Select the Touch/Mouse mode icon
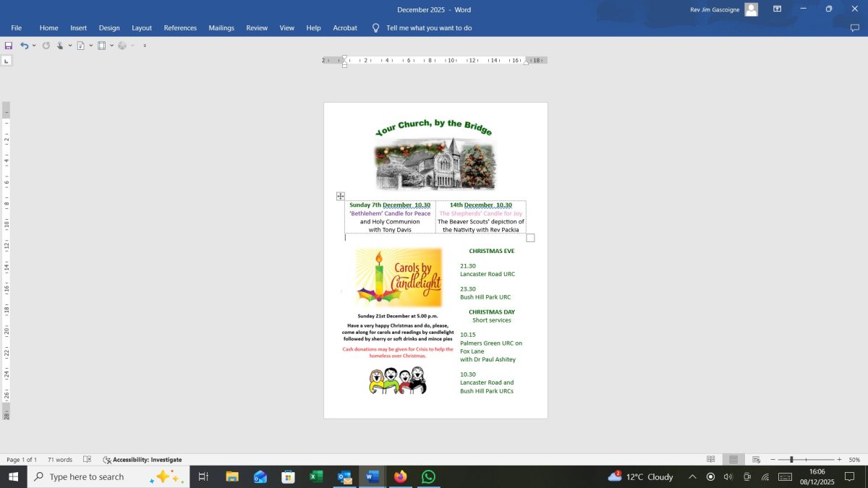This screenshot has height=488, width=868. coord(61,46)
